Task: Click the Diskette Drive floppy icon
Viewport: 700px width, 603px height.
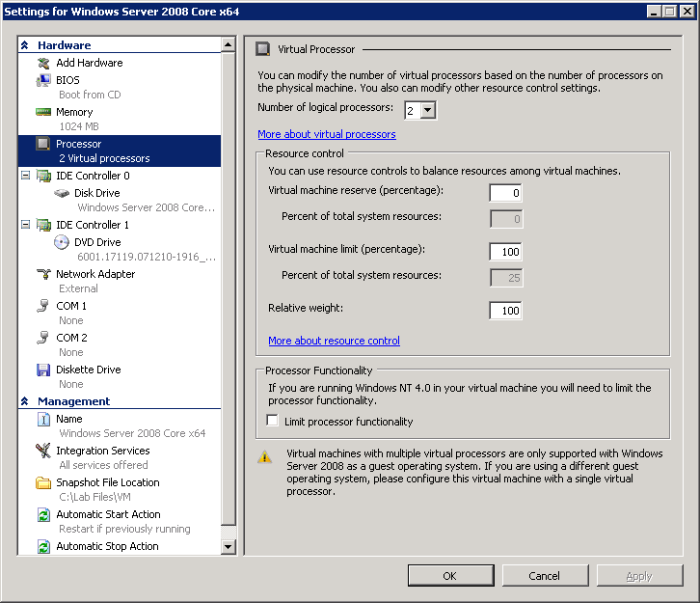Action: coord(43,370)
